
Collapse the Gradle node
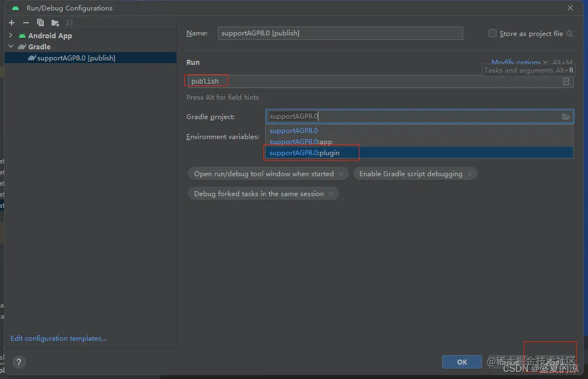pos(11,47)
